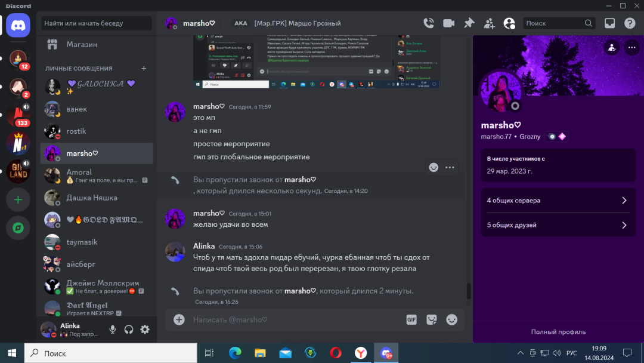This screenshot has height=363, width=644.
Task: Open pinned messages
Action: click(x=469, y=23)
